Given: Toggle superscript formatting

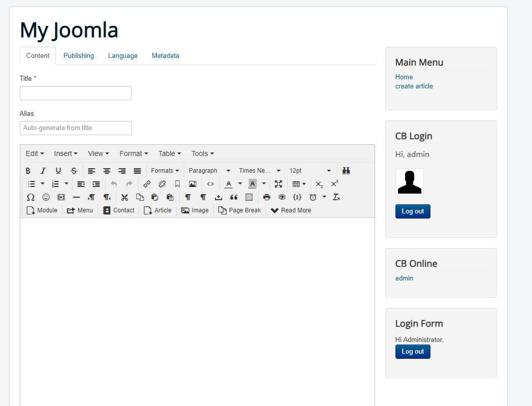Looking at the screenshot, I should coord(335,184).
